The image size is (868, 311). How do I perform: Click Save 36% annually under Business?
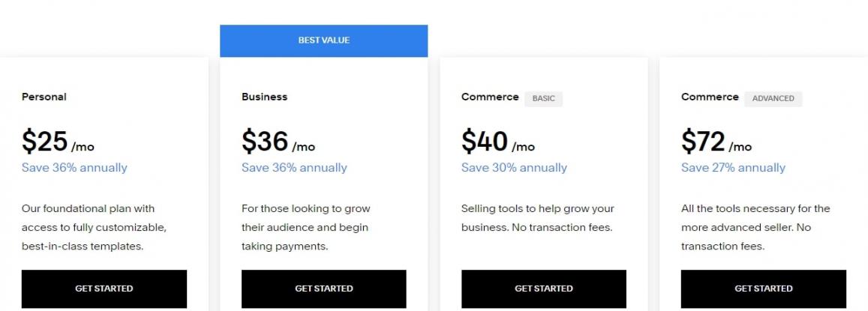point(294,168)
